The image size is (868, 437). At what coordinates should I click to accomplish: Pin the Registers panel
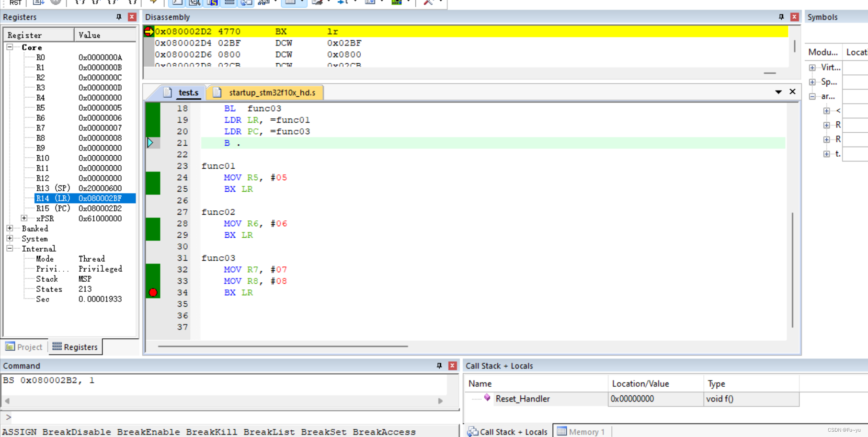(x=119, y=17)
